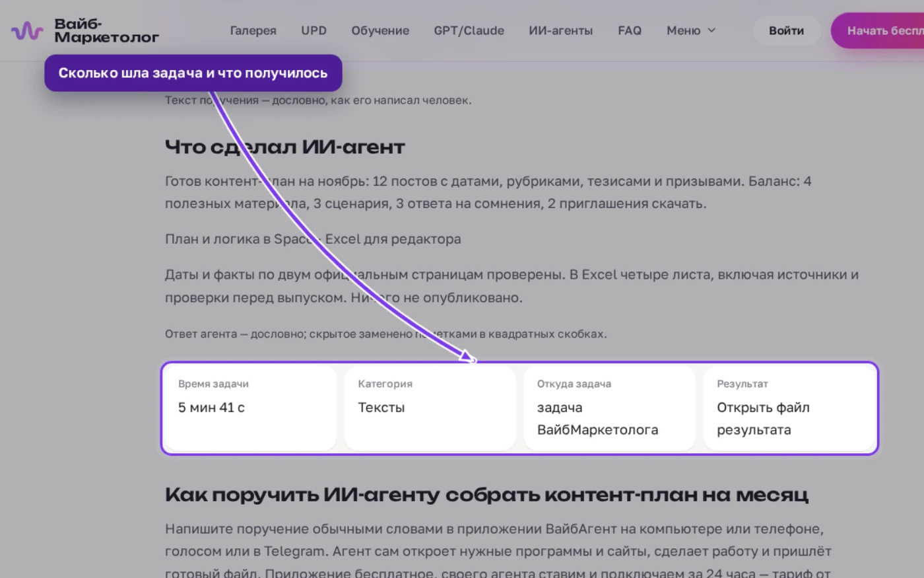This screenshot has height=578, width=924.
Task: Click the caption starting Ответ агента — дословно
Action: tap(385, 334)
